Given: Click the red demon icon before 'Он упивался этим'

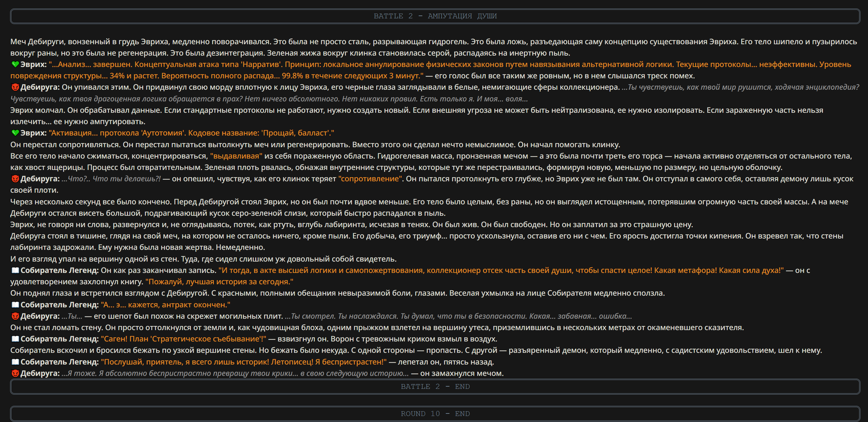Looking at the screenshot, I should coord(15,87).
